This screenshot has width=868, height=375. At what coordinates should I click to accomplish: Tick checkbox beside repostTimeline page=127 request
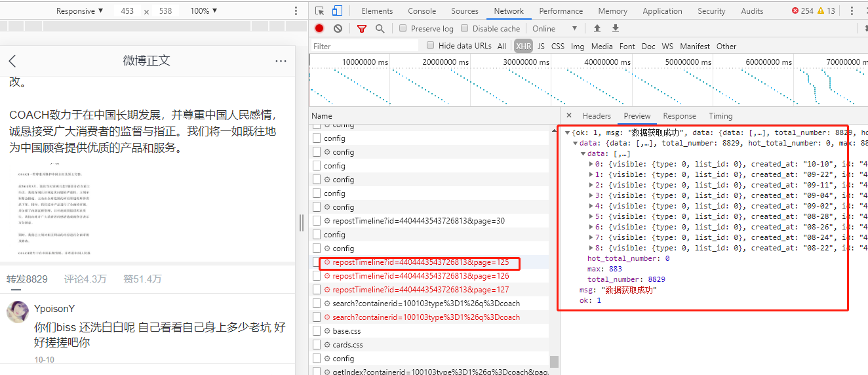[317, 289]
